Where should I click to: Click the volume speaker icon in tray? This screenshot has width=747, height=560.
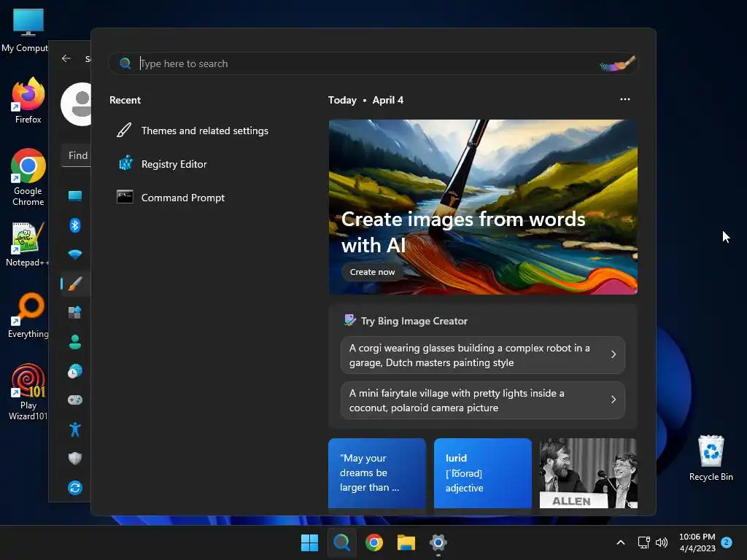(662, 542)
